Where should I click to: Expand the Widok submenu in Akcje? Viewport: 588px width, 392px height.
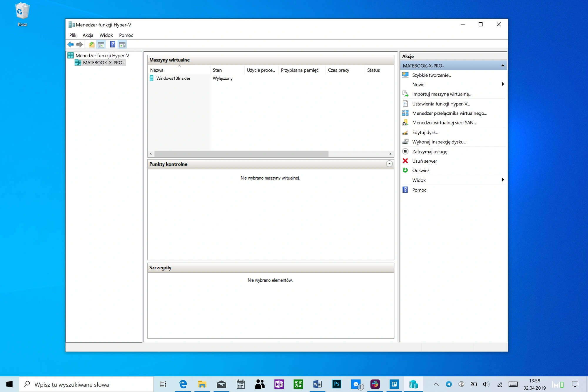tap(503, 180)
